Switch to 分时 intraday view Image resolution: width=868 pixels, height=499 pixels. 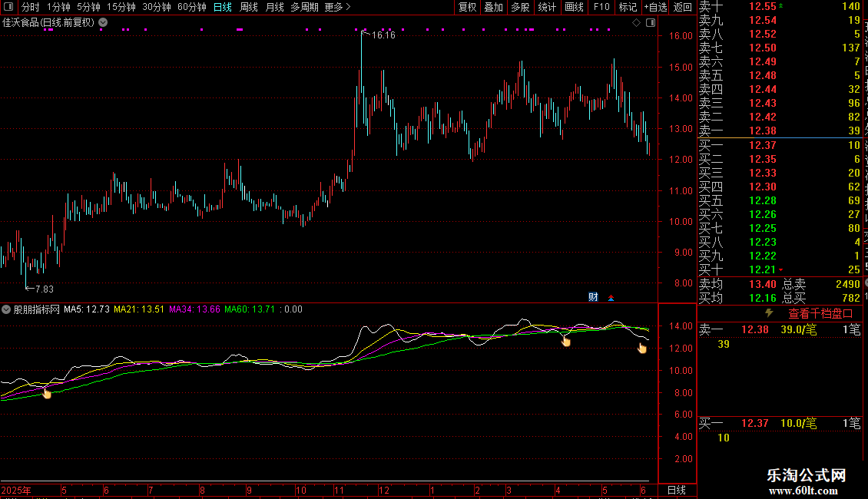coord(31,7)
